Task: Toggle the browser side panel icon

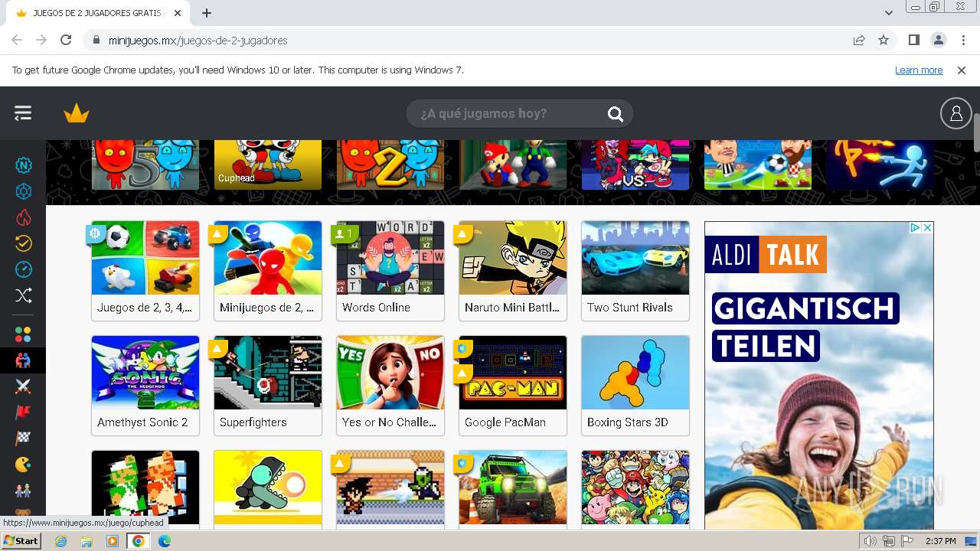Action: [x=913, y=40]
